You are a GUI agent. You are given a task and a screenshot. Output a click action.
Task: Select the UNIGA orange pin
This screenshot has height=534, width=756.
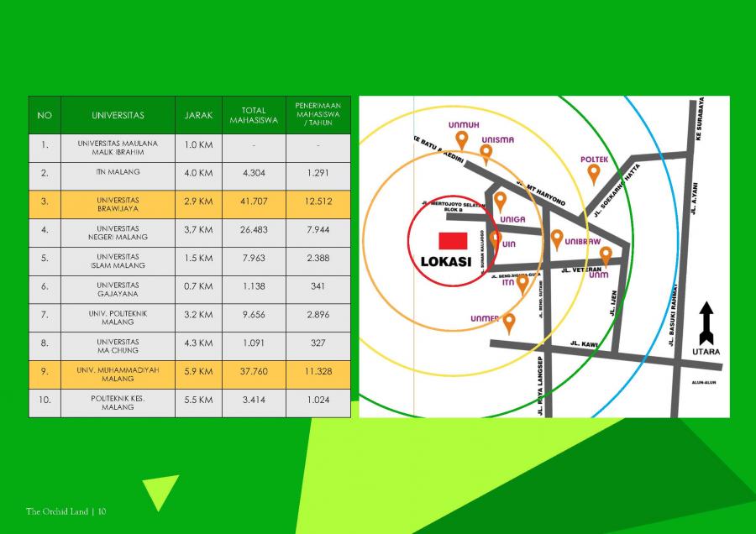[x=500, y=201]
